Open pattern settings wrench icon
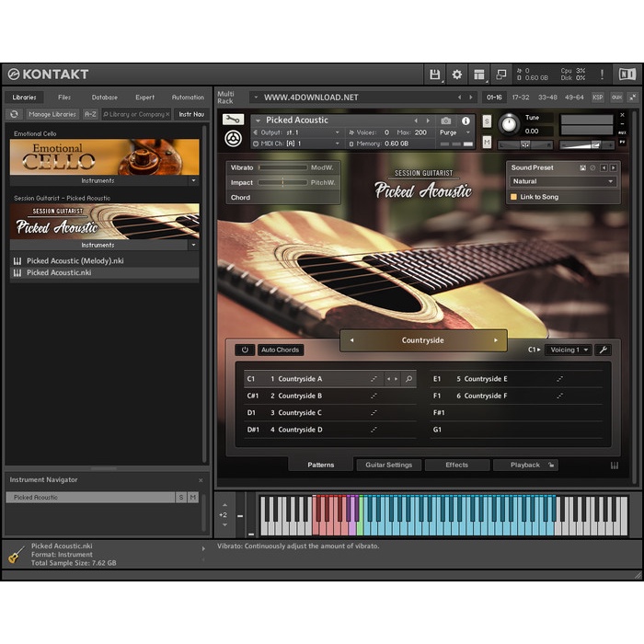 point(603,350)
